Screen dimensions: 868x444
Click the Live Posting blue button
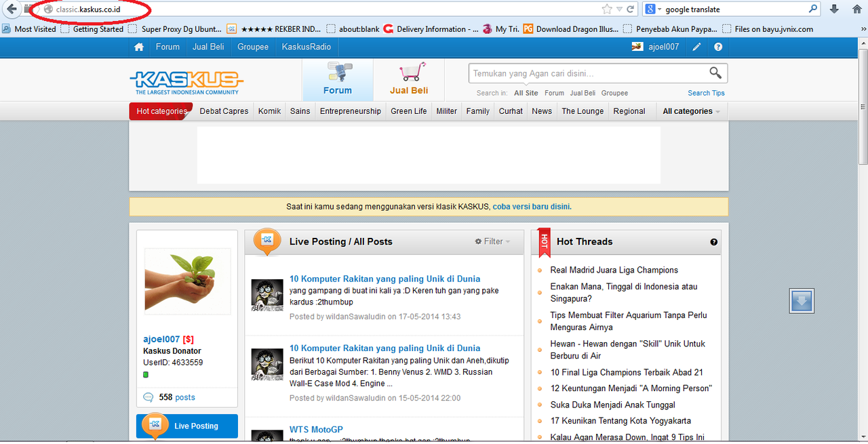[x=187, y=426]
